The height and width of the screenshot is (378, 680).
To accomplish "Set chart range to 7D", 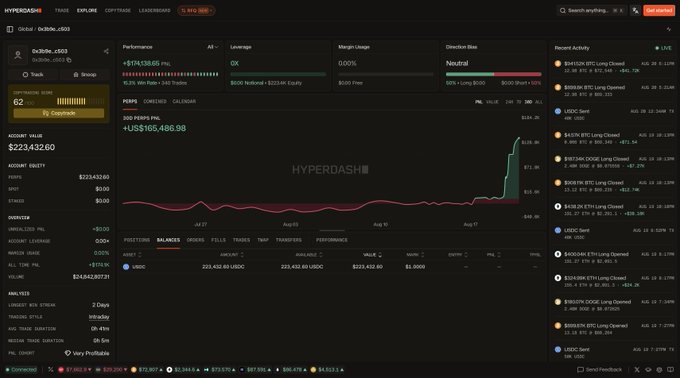I will coord(519,102).
